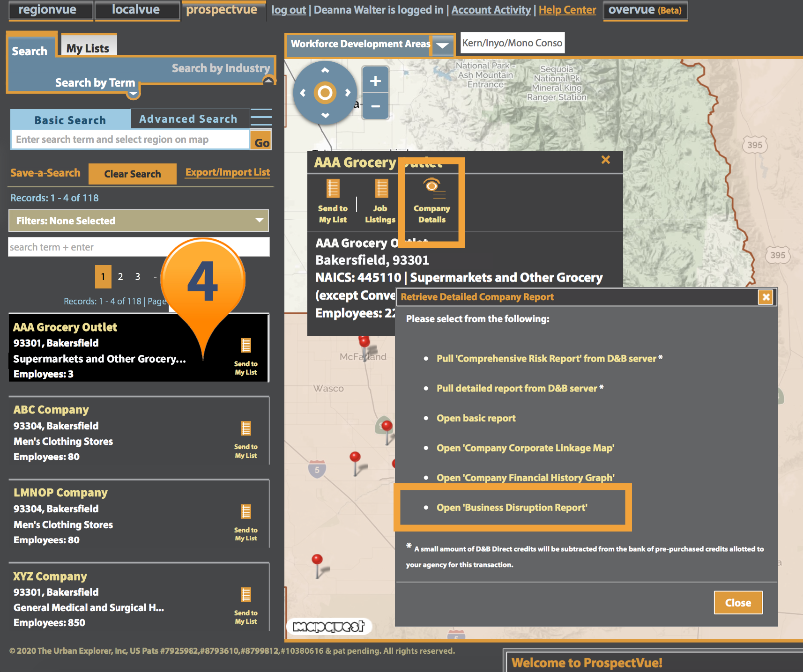
Task: Go to results page 1
Action: pyautogui.click(x=103, y=277)
